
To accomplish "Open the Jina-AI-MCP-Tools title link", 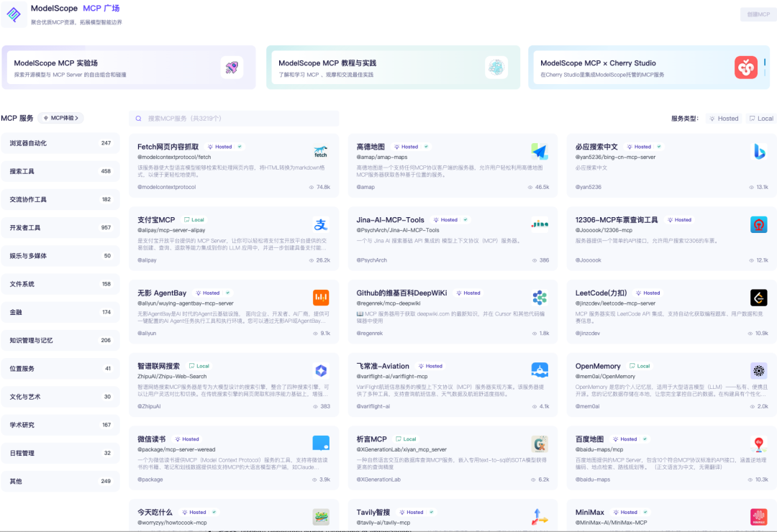I will (391, 220).
